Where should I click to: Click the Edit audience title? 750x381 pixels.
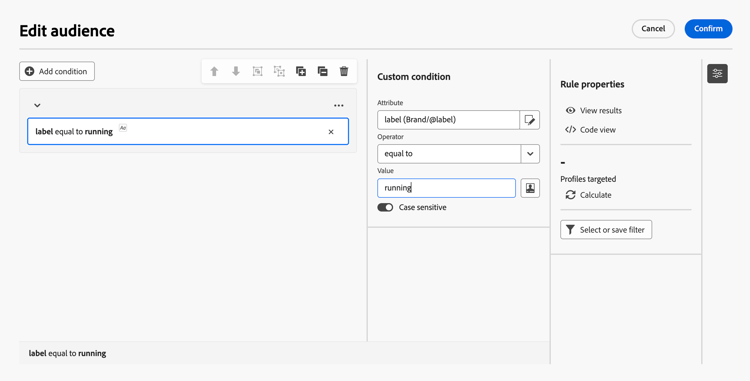(x=67, y=31)
